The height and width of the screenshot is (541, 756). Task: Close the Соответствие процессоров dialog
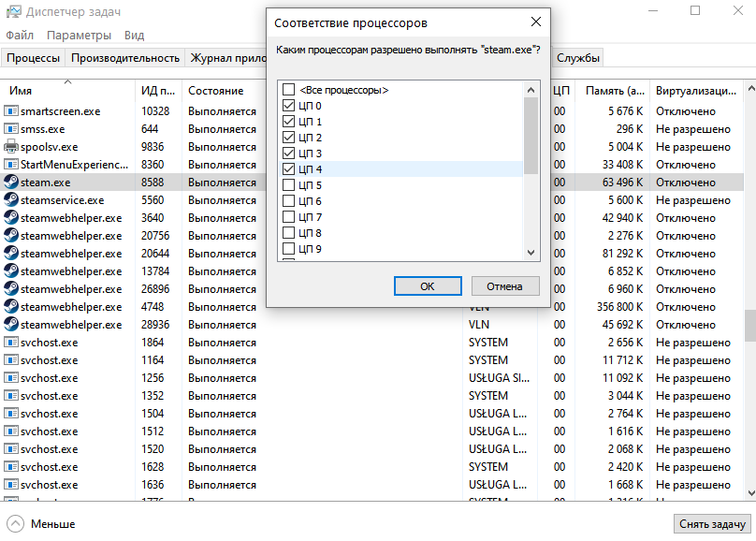[536, 22]
